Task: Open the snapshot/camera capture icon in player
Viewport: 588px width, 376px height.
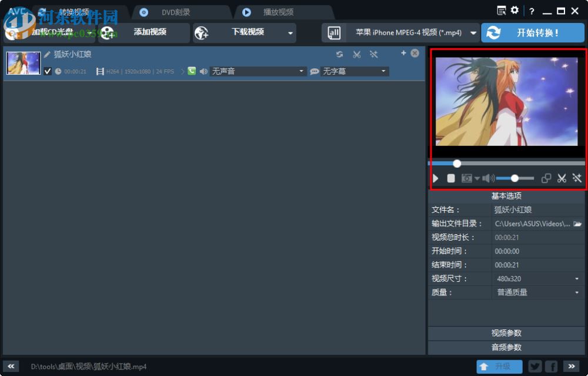Action: coord(466,178)
